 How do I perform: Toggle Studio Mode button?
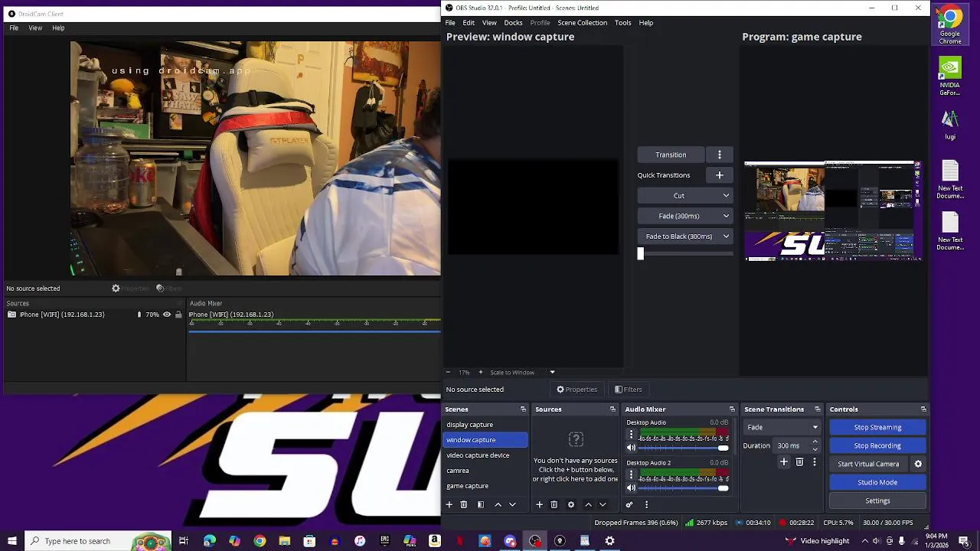(x=877, y=482)
